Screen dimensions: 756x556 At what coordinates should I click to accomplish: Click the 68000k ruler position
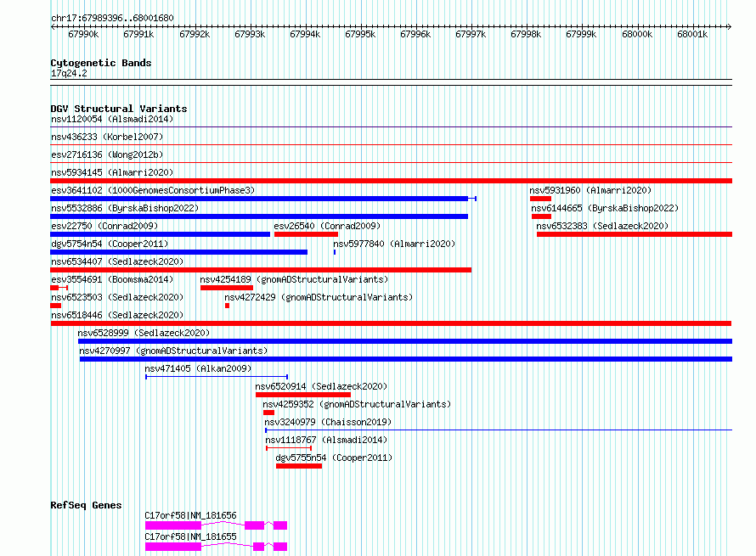coord(637,34)
